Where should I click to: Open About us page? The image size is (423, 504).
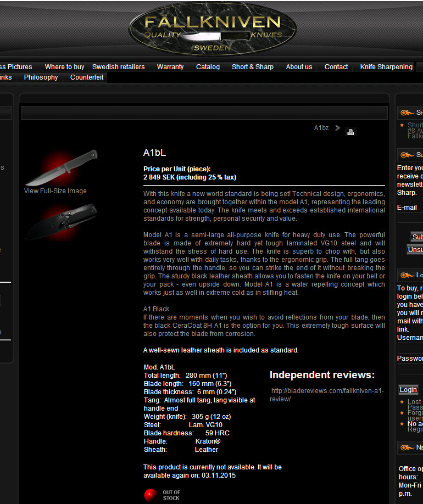[299, 67]
